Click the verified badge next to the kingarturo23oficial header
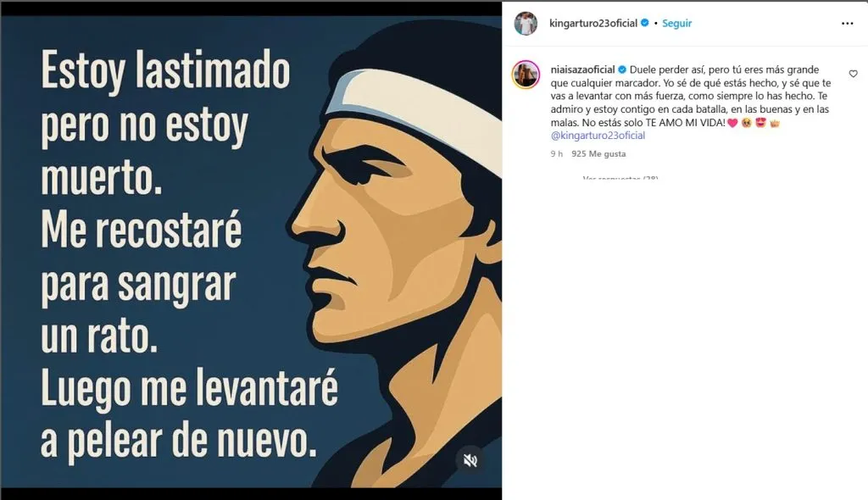Screen dimensions: 868x500 point(644,23)
